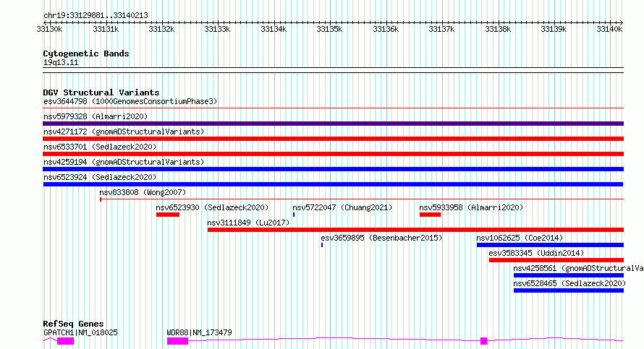
Task: Select the tiny blue nsv5722047 marker
Action: 294,215
